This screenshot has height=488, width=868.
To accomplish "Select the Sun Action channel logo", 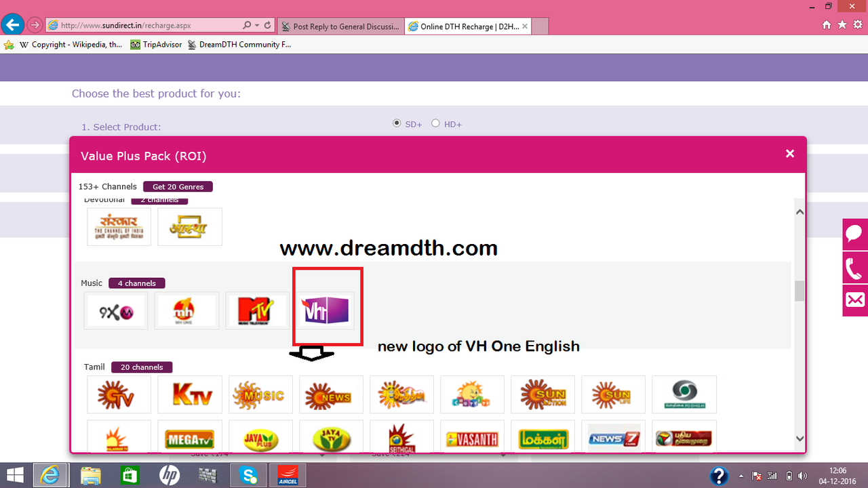I will [x=542, y=394].
